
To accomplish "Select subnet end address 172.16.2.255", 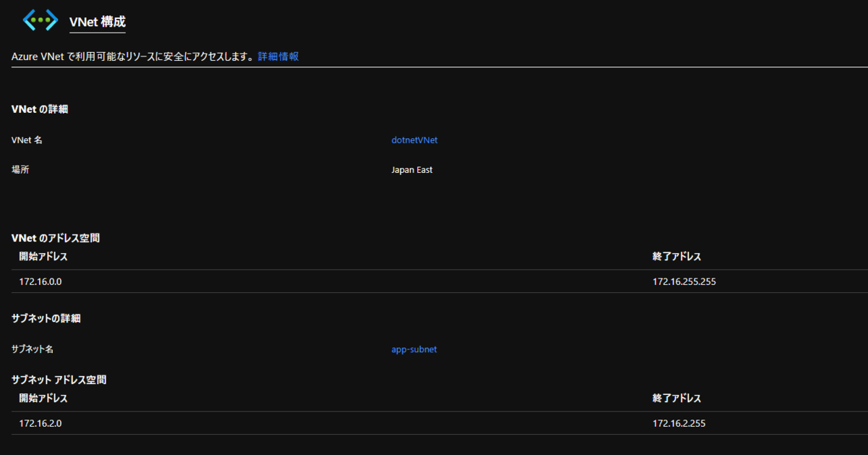I will click(678, 423).
